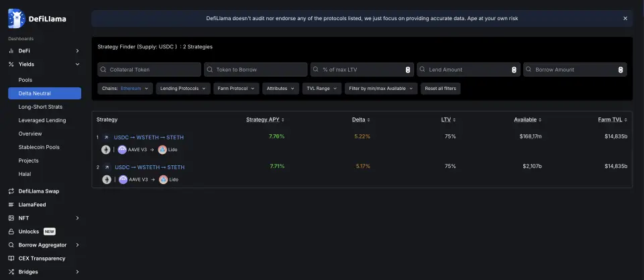Dismiss the disclaimer banner with X icon

pyautogui.click(x=625, y=19)
